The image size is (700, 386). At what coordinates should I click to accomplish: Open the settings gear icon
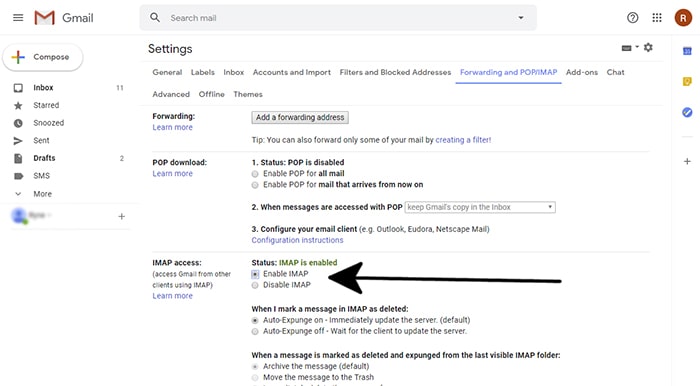pos(648,47)
